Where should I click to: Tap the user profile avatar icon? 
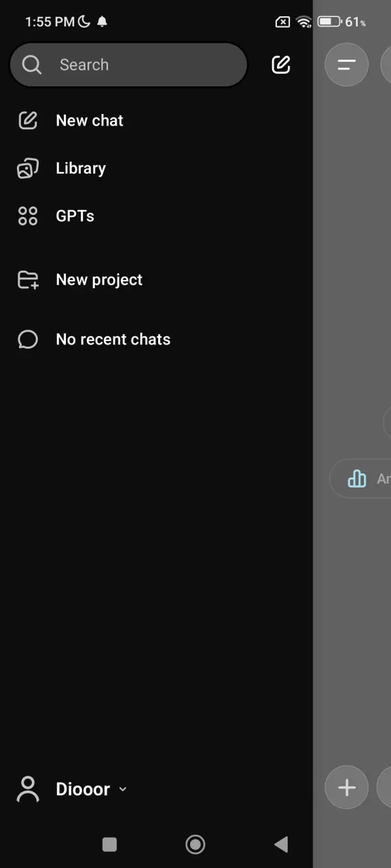coord(28,789)
